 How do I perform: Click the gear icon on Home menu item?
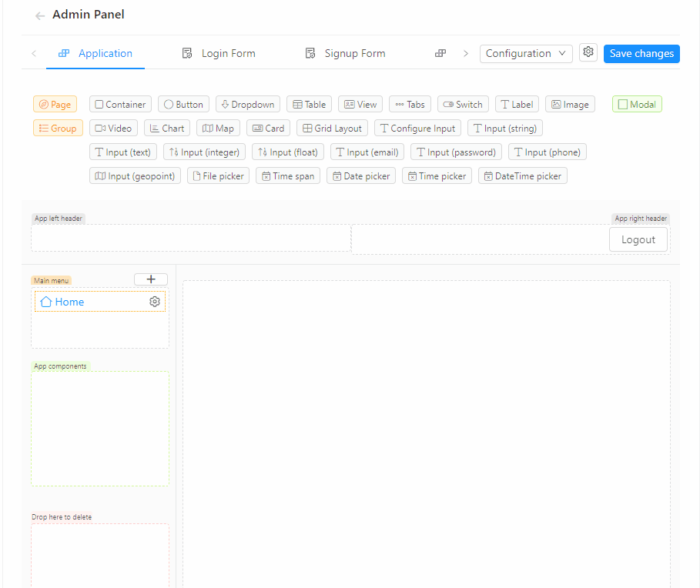coord(155,302)
